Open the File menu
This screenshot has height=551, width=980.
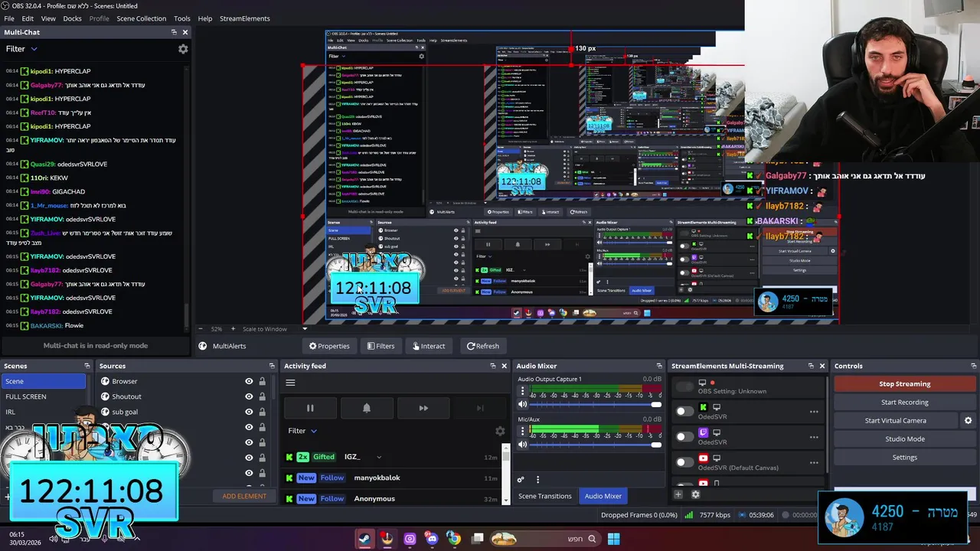click(x=9, y=18)
